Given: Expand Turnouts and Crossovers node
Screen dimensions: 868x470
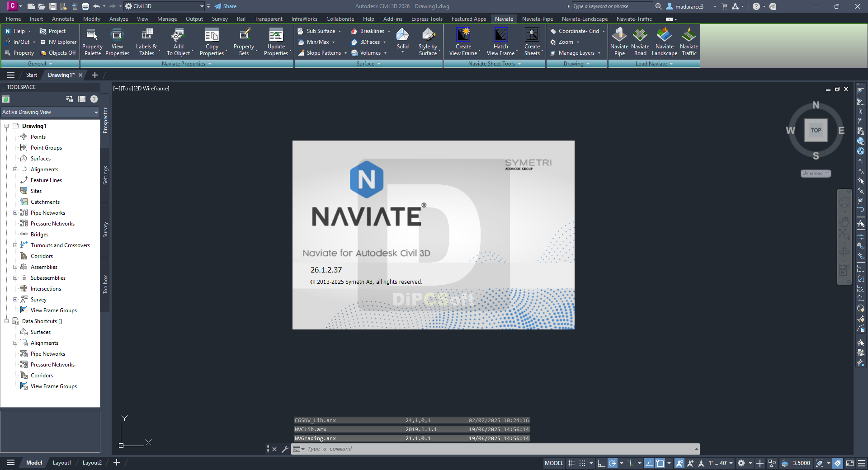Looking at the screenshot, I should coord(15,245).
